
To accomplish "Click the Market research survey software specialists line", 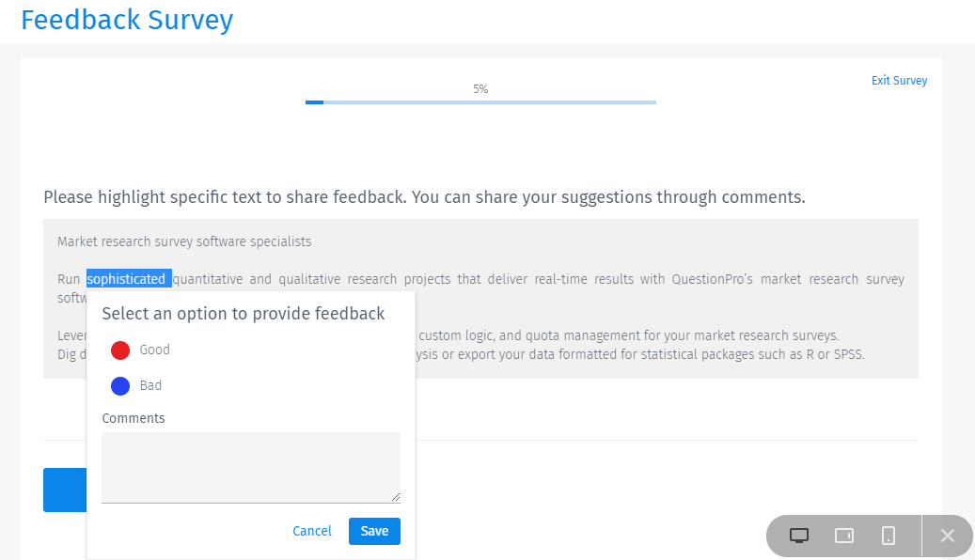I will point(184,241).
